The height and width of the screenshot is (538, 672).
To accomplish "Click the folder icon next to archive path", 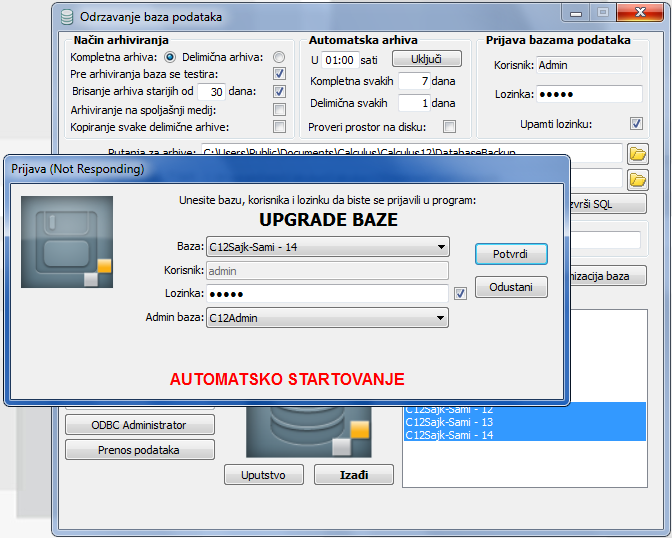I will pos(637,153).
